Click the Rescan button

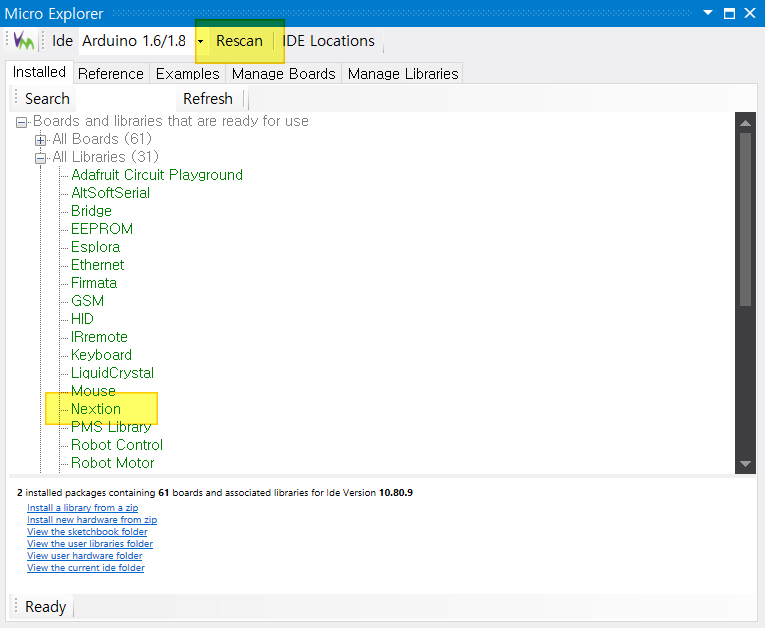[240, 41]
